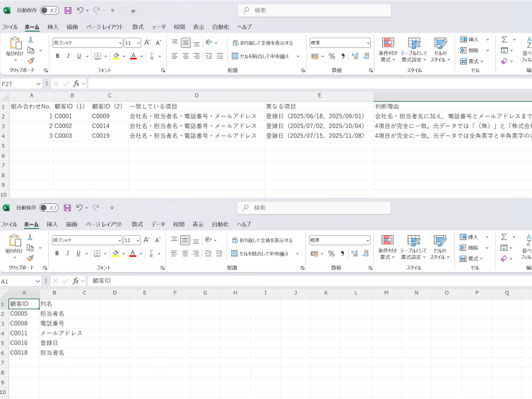Open 挿入 tab in upper window
The height and width of the screenshot is (399, 532).
click(52, 27)
